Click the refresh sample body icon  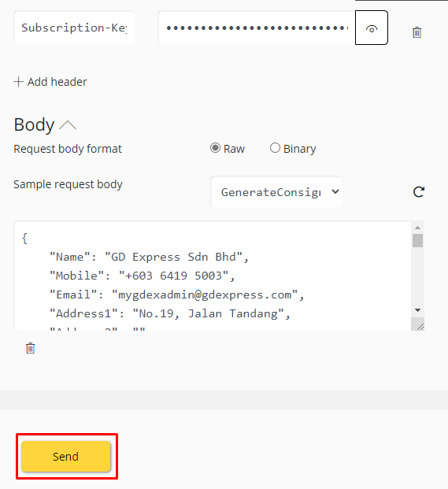coord(418,192)
